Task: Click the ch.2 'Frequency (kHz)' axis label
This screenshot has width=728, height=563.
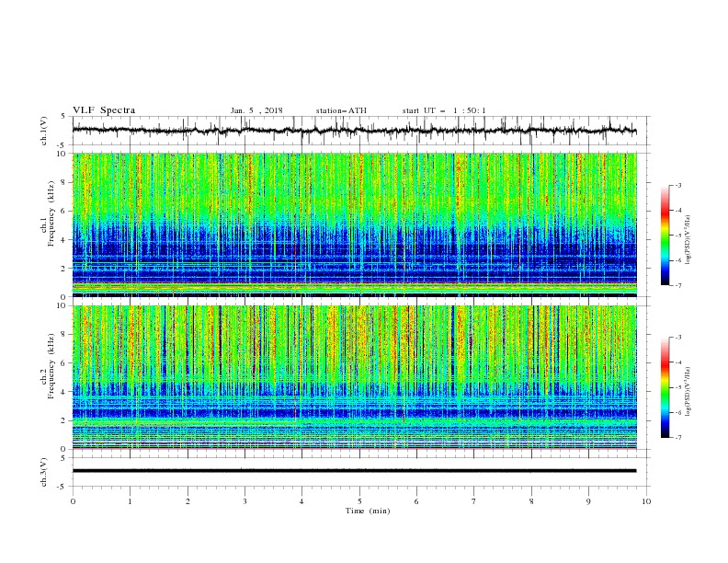Action: (51, 365)
